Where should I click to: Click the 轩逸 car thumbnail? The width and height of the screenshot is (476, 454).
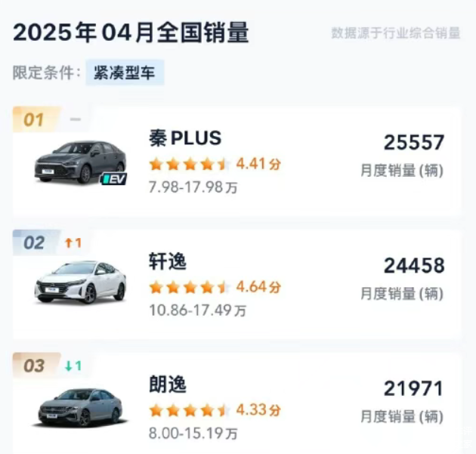tap(80, 282)
